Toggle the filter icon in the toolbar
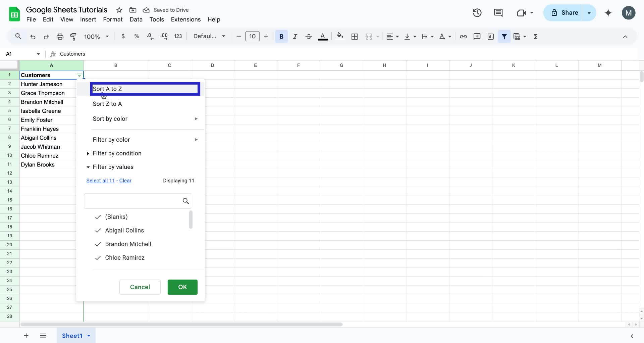The width and height of the screenshot is (644, 343). [x=504, y=36]
